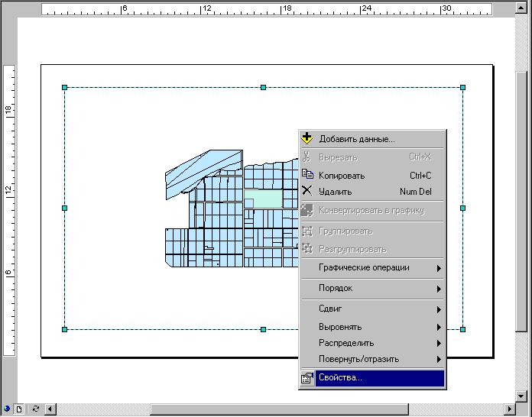Viewport: 532px width, 417px height.
Task: Switch to Data View globe button
Action: pyautogui.click(x=6, y=409)
